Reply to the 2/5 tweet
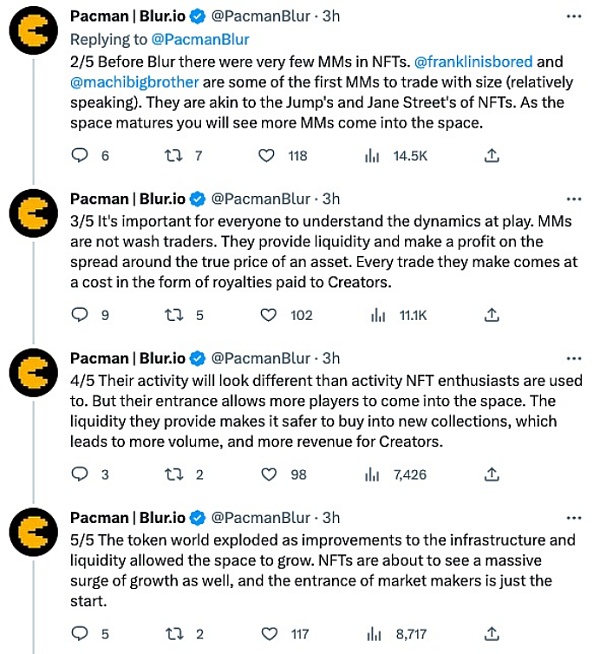 [81, 155]
